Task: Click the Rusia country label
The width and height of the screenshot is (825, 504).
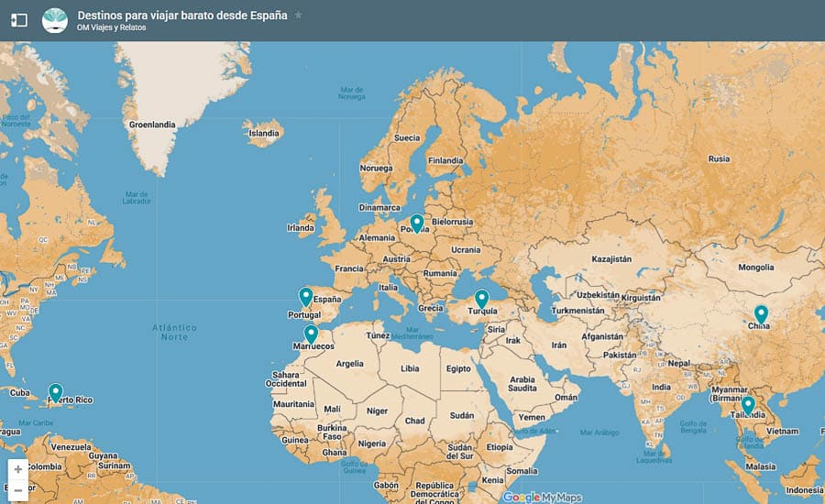Action: click(719, 159)
